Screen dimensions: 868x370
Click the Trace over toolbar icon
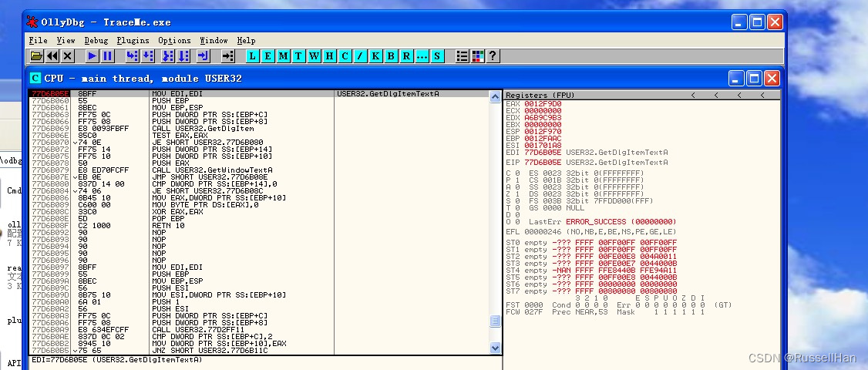183,56
